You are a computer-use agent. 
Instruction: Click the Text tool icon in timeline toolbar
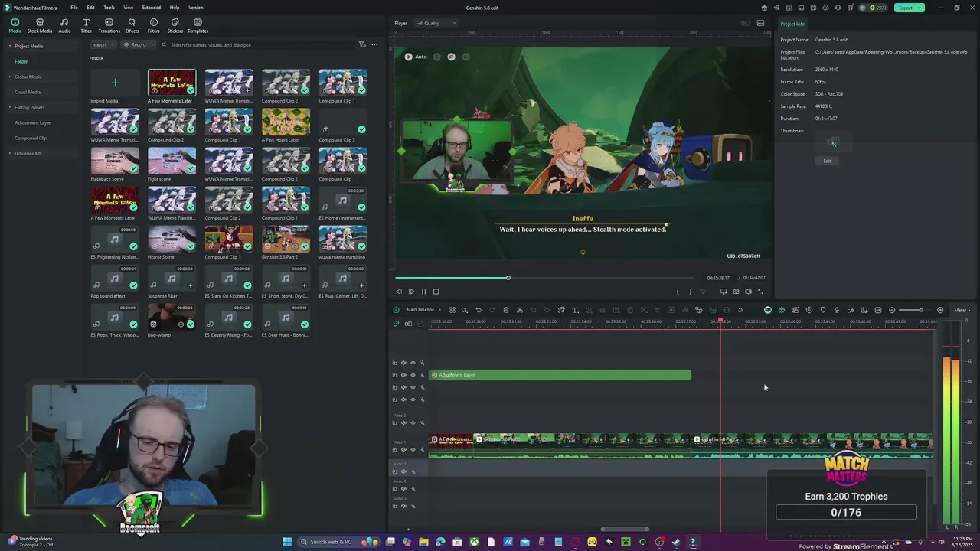point(575,310)
